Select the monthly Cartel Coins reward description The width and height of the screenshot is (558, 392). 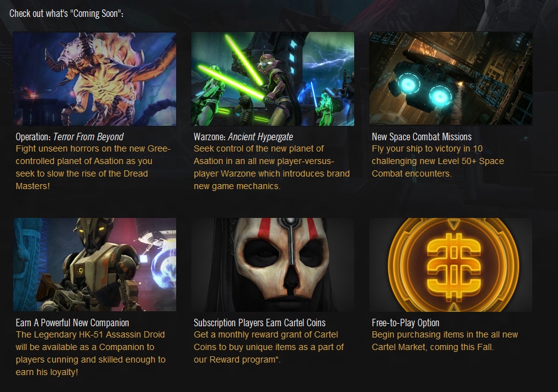(269, 347)
